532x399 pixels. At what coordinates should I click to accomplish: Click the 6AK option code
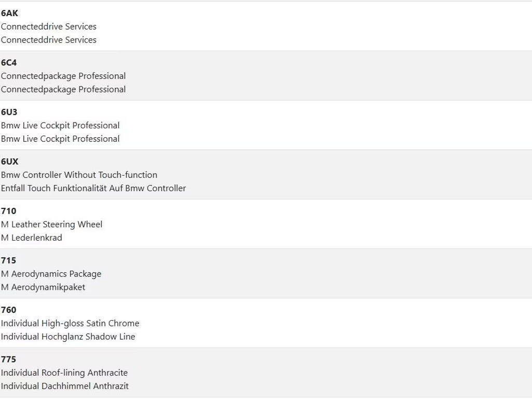9,13
